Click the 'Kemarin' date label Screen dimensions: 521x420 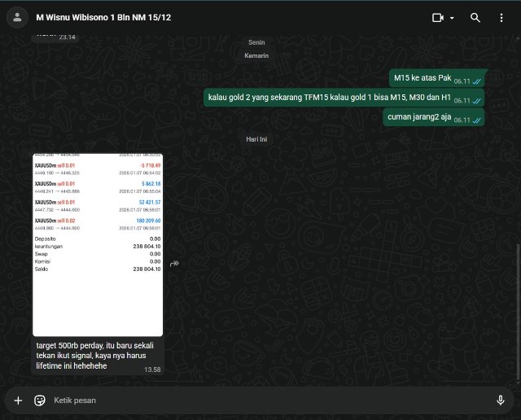point(256,55)
